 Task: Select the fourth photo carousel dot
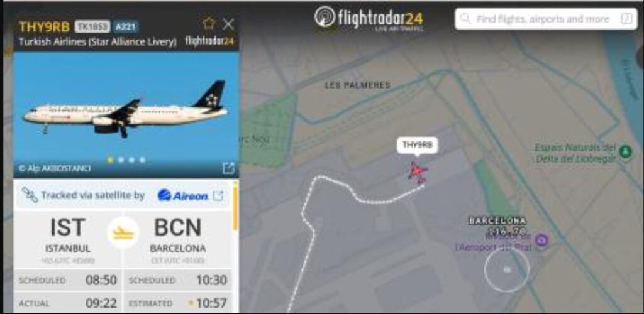pyautogui.click(x=142, y=160)
